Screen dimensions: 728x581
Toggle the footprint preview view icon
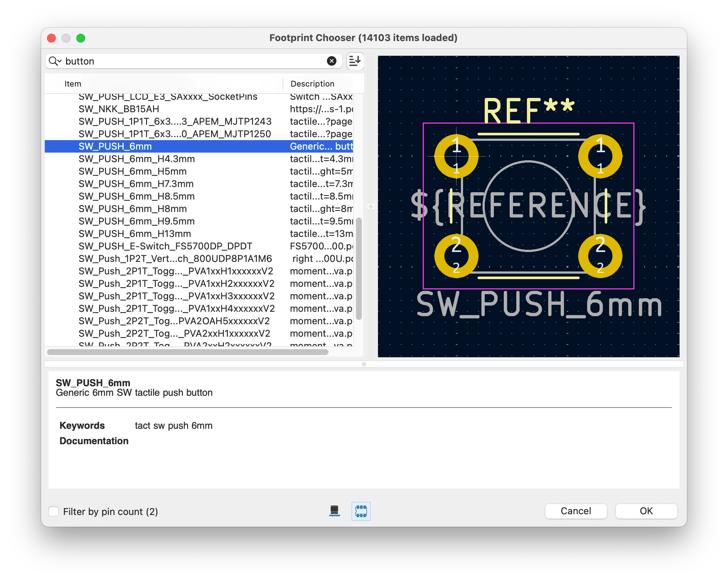pos(361,511)
